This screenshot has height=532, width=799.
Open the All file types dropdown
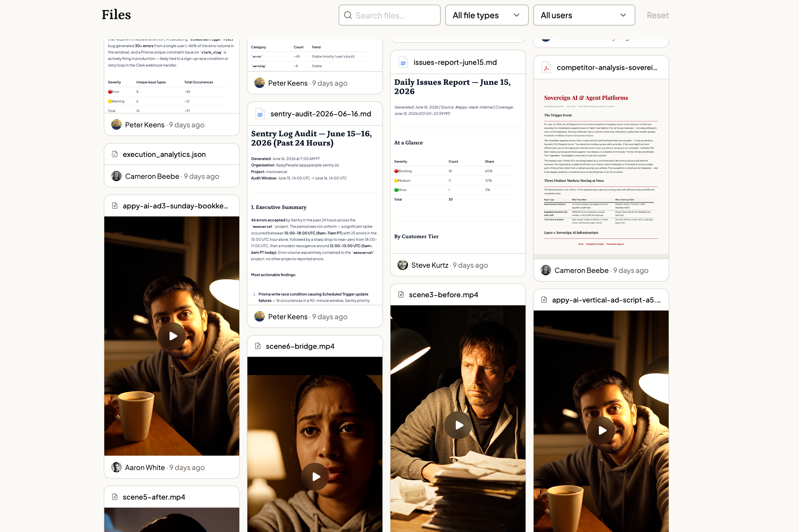click(487, 15)
